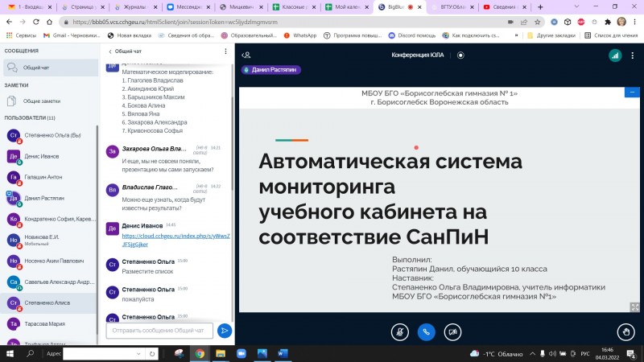644x362 pixels.
Task: Turn on webcam sharing
Action: (x=454, y=331)
